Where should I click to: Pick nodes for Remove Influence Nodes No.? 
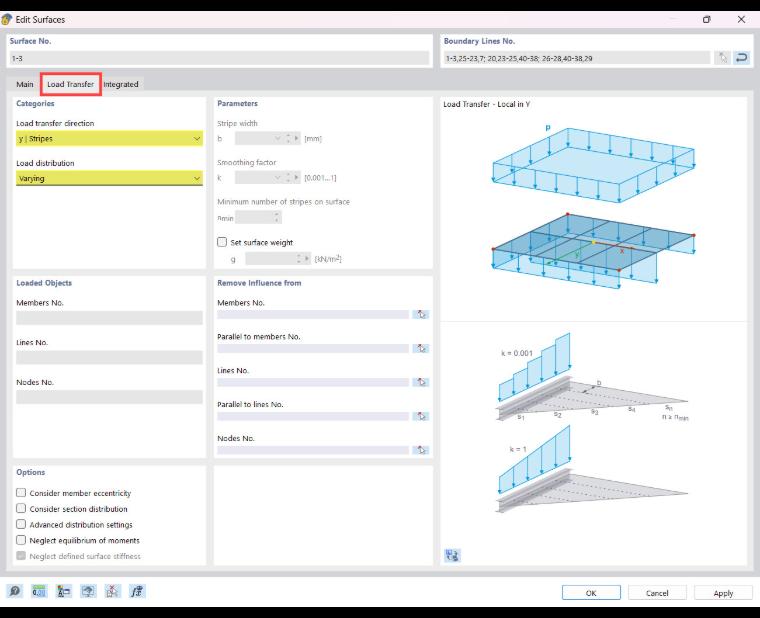(421, 450)
